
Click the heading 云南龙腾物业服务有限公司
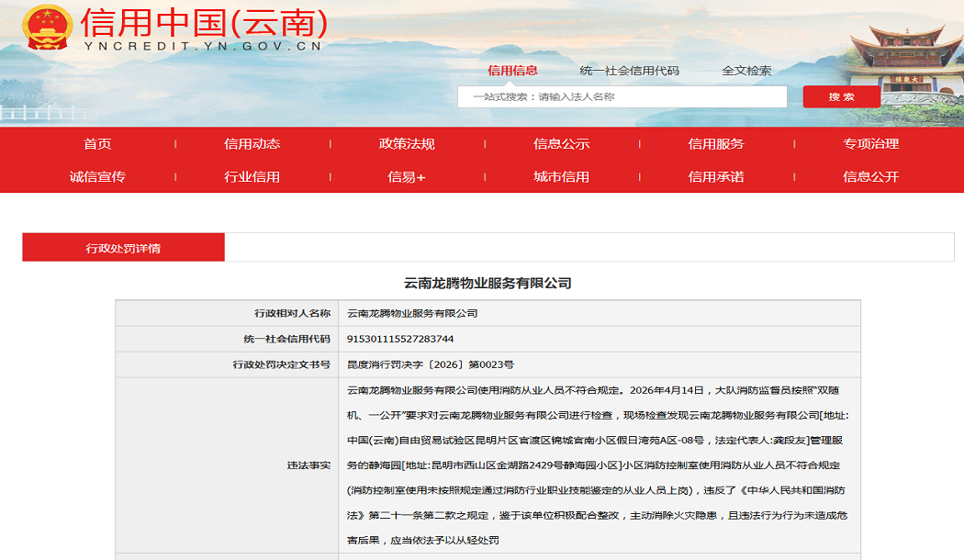488,284
